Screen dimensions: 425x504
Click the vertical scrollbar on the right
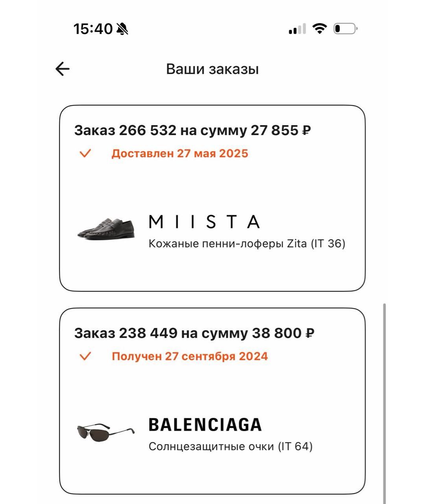click(x=384, y=402)
